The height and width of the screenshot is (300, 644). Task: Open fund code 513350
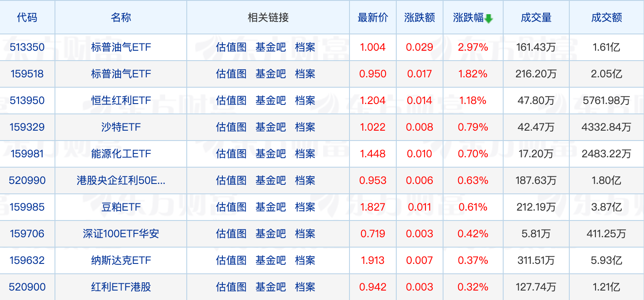(x=27, y=47)
